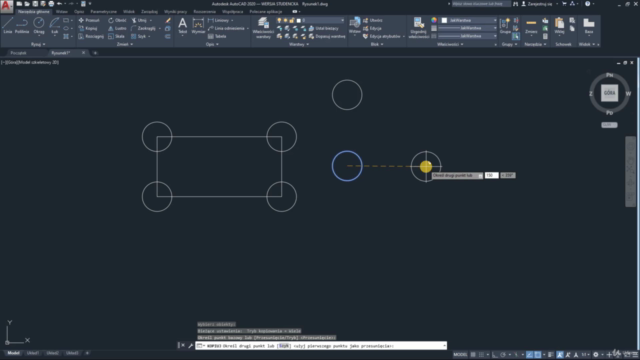The image size is (640, 360).
Task: Toggle annotation visibility in status bar
Action: [560, 354]
